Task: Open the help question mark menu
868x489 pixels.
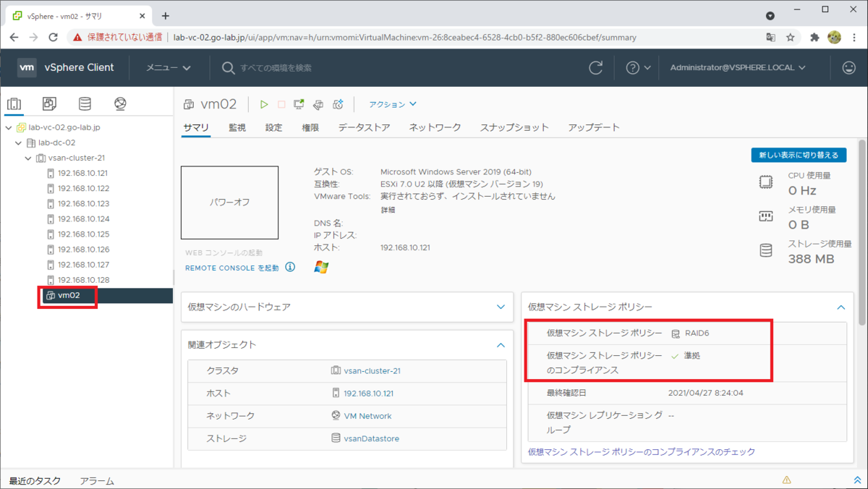Action: pyautogui.click(x=638, y=67)
